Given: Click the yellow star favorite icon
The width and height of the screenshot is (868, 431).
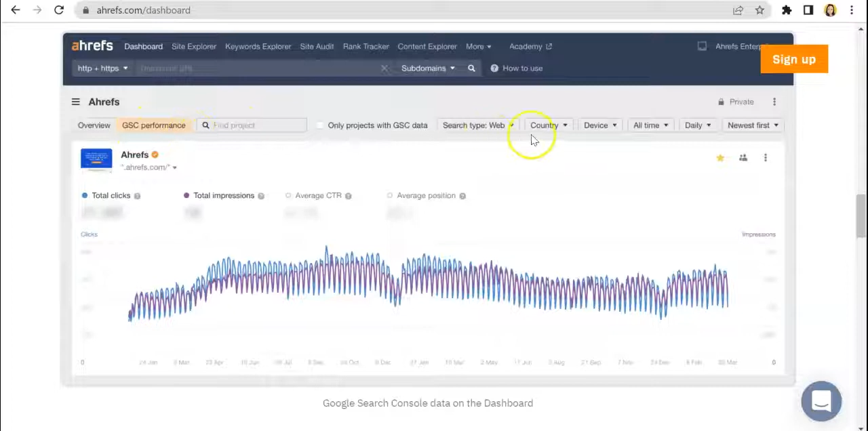Looking at the screenshot, I should point(720,158).
